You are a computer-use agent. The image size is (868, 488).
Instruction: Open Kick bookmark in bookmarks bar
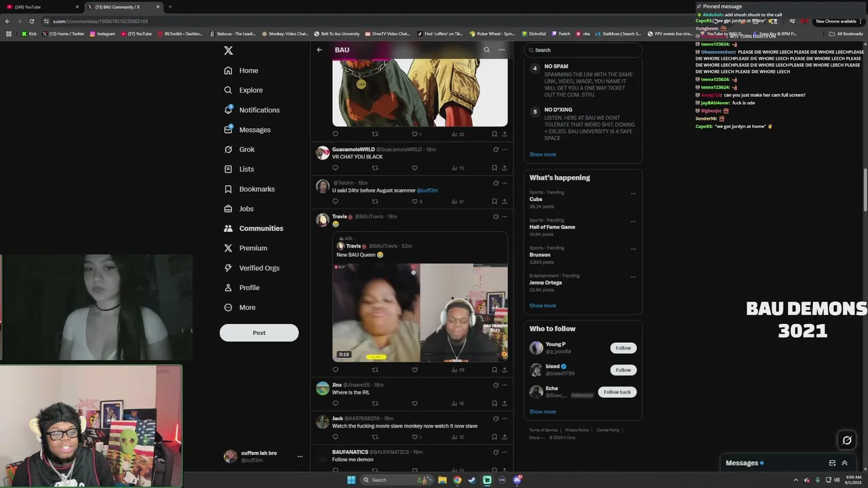29,34
